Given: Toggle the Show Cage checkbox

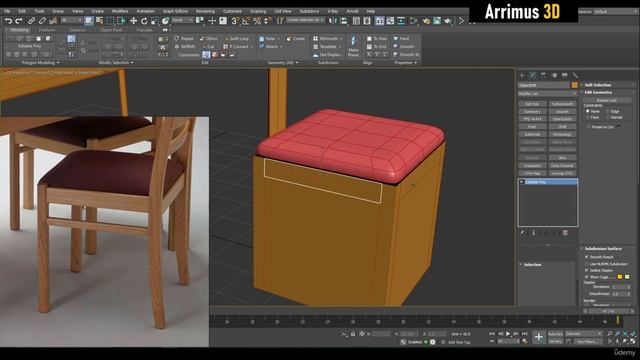Looking at the screenshot, I should 587,277.
